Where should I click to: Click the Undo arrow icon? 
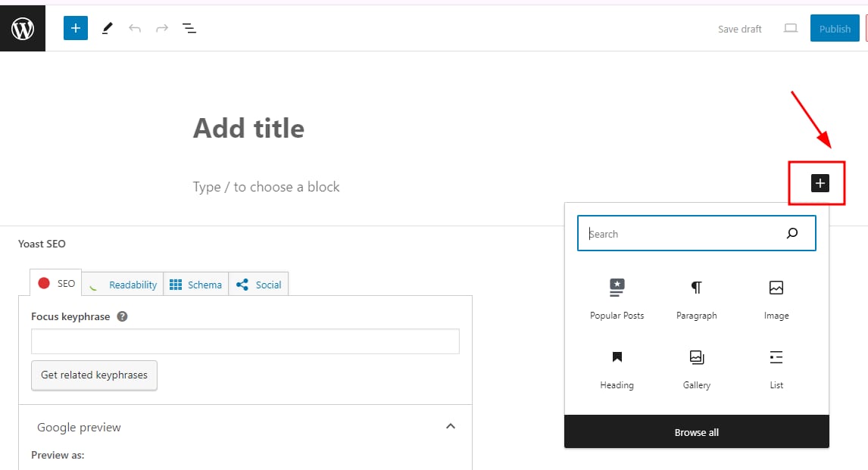135,29
